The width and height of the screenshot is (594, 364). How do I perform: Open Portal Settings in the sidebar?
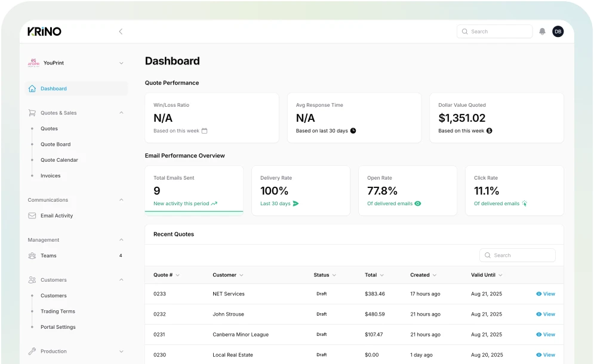[x=58, y=327]
